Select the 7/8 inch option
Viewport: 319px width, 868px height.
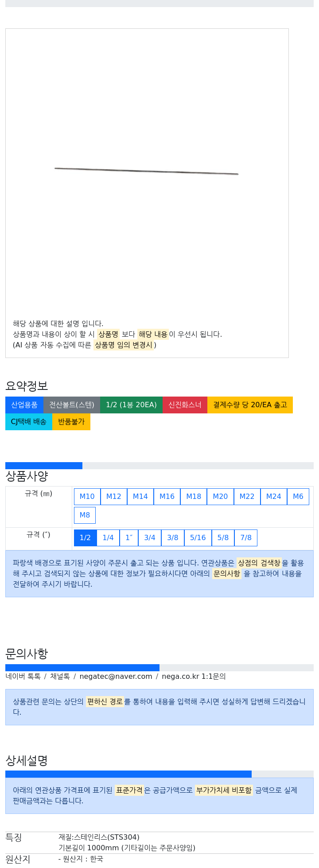click(246, 538)
